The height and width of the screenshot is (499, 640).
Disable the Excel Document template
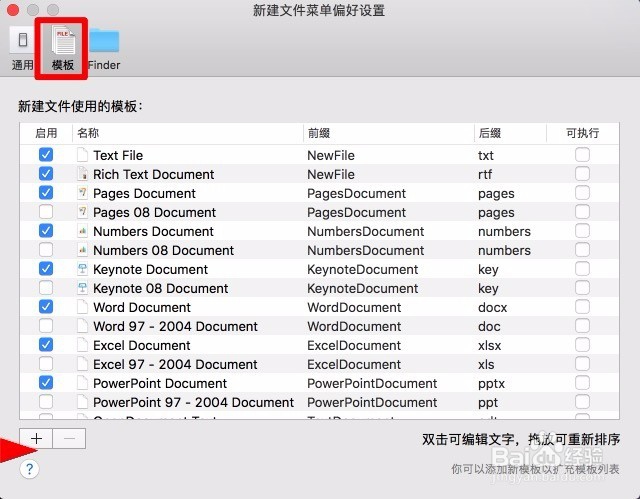tap(46, 345)
